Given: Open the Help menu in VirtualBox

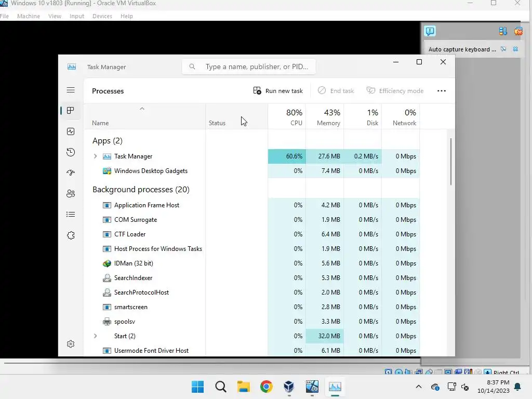Looking at the screenshot, I should click(x=127, y=16).
